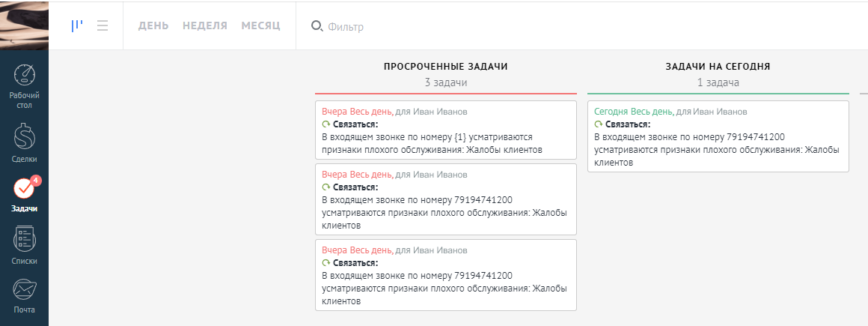Screen dimensions: 868x326
Task: Switch to НЕДЕЛЯ view
Action: pyautogui.click(x=205, y=25)
